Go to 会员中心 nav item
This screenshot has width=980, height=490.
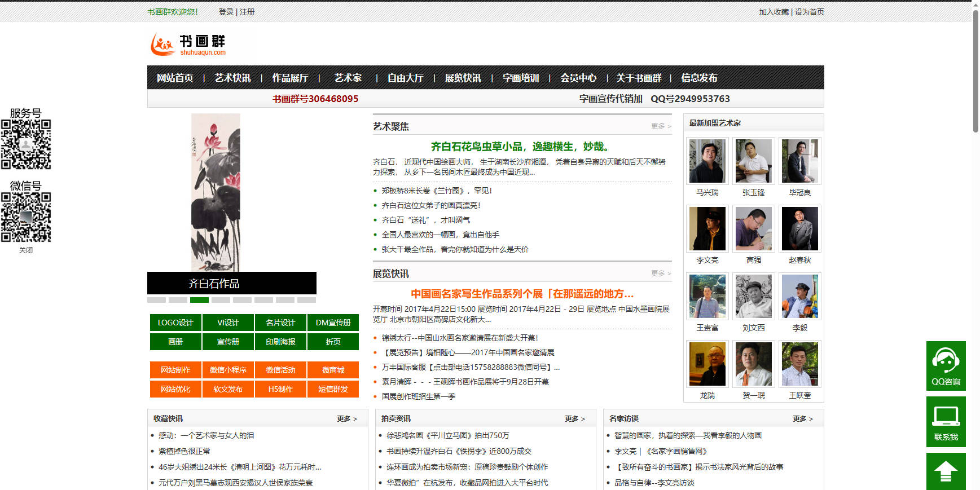click(x=578, y=78)
